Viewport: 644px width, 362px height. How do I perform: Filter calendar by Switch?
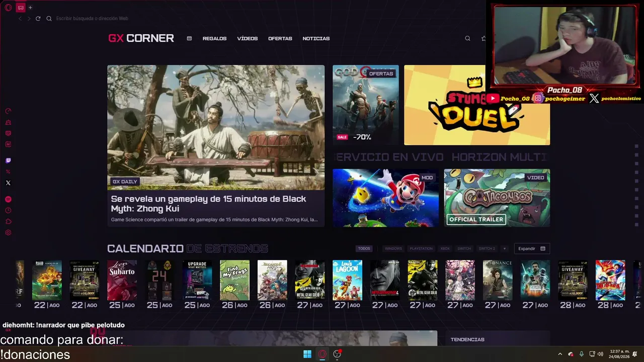[x=464, y=248]
